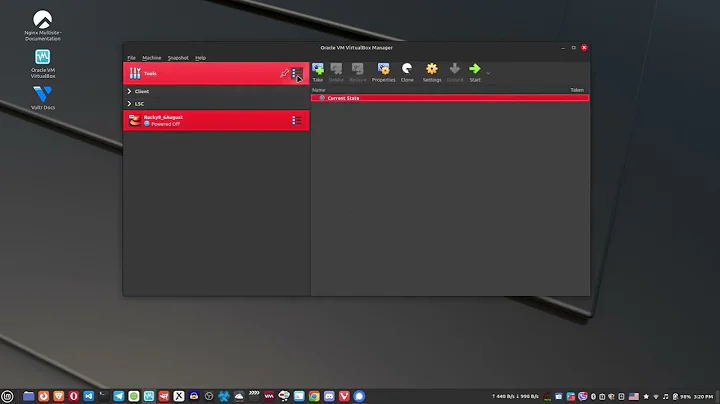Click the star tray icon
Viewport: 720px width, 404px height.
click(646, 396)
